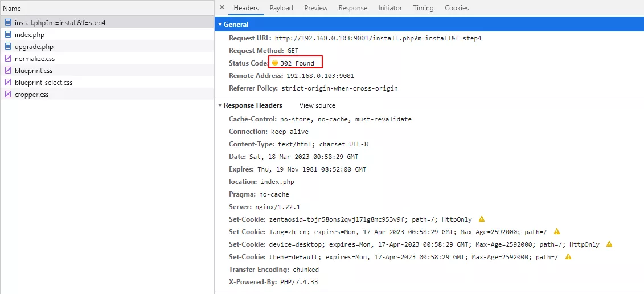Click the cropper.css stylesheet icon

8,95
